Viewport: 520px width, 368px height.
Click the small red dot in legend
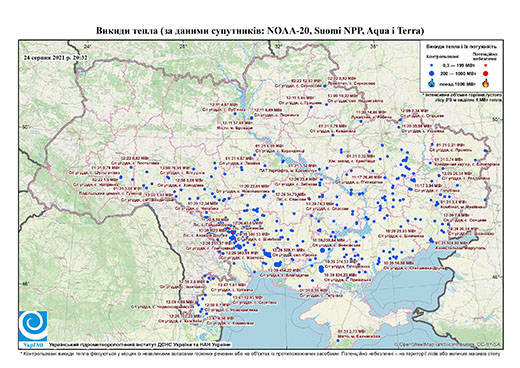(485, 66)
